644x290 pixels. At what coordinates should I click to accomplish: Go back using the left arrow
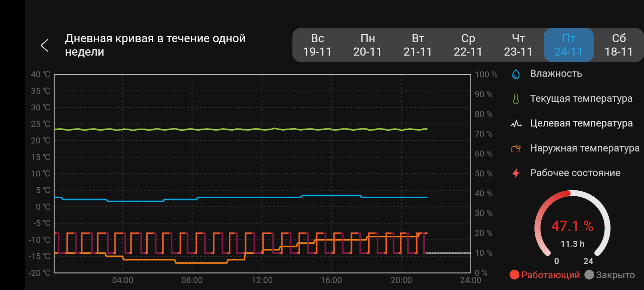45,45
